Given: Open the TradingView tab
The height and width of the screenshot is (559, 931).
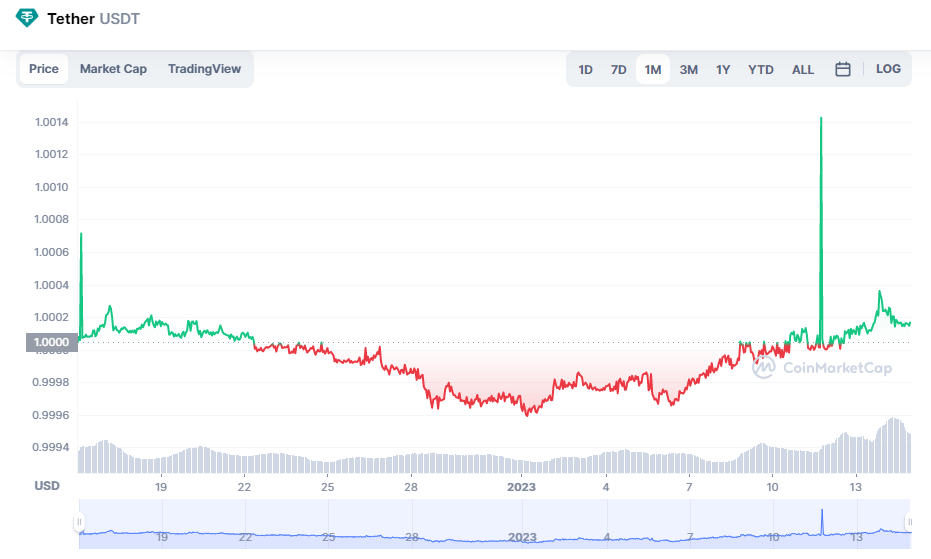Looking at the screenshot, I should (x=204, y=69).
